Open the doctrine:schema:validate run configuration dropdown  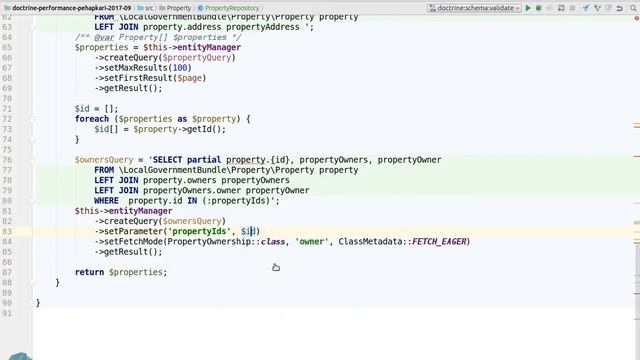pyautogui.click(x=474, y=8)
